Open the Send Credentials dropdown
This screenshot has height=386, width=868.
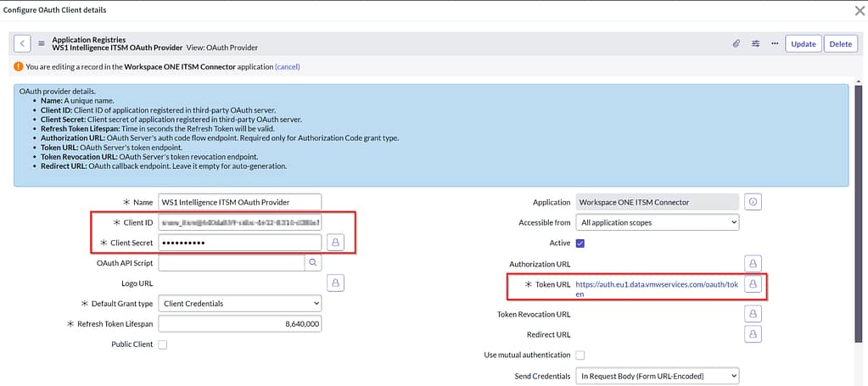pos(658,376)
